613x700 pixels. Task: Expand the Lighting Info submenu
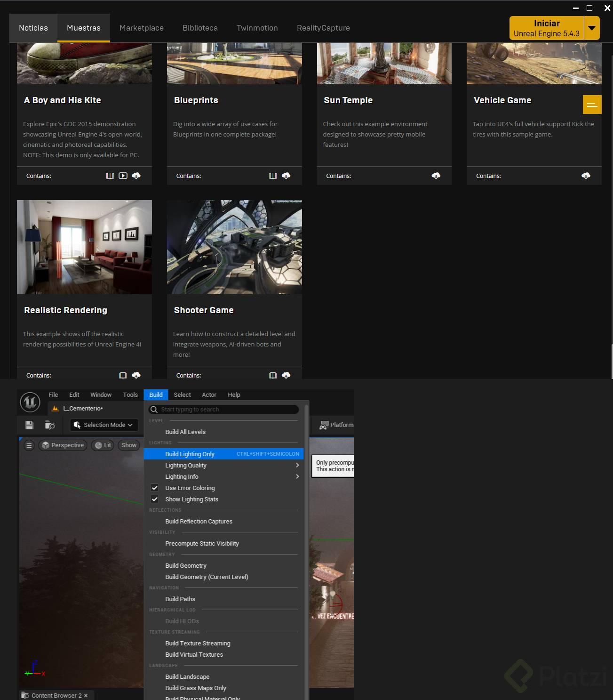point(224,476)
